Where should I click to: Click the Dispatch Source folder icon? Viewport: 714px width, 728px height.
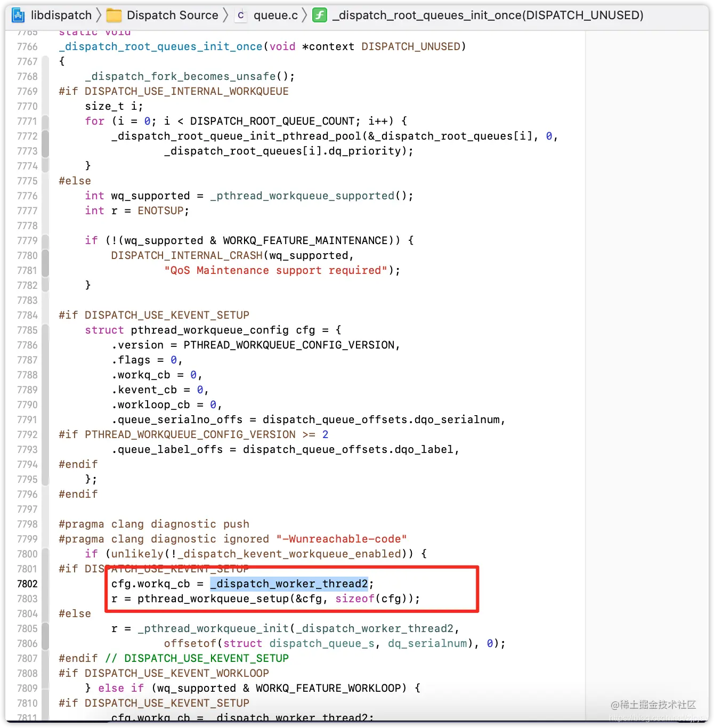coord(113,15)
